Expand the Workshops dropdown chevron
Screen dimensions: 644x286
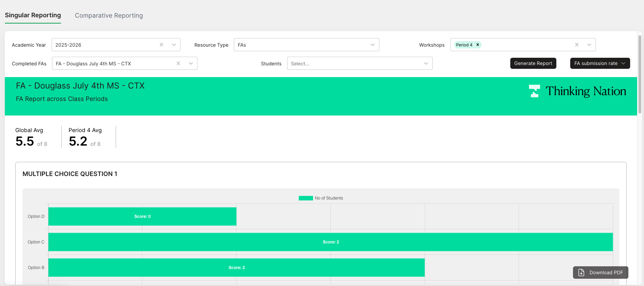[589, 45]
